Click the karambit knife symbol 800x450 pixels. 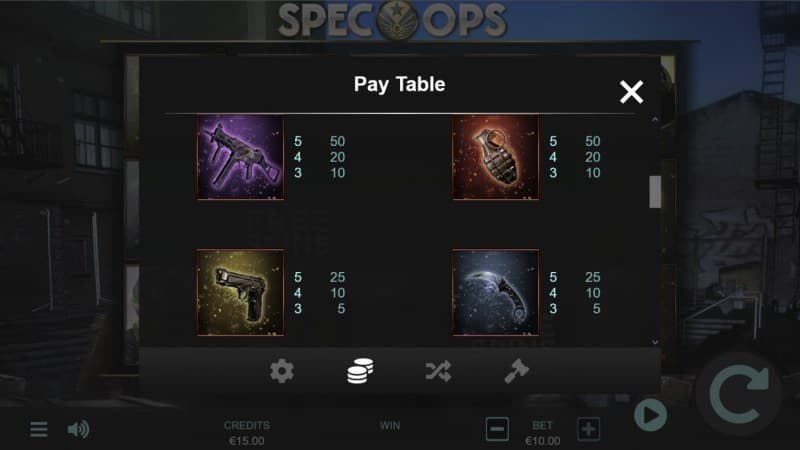click(495, 292)
